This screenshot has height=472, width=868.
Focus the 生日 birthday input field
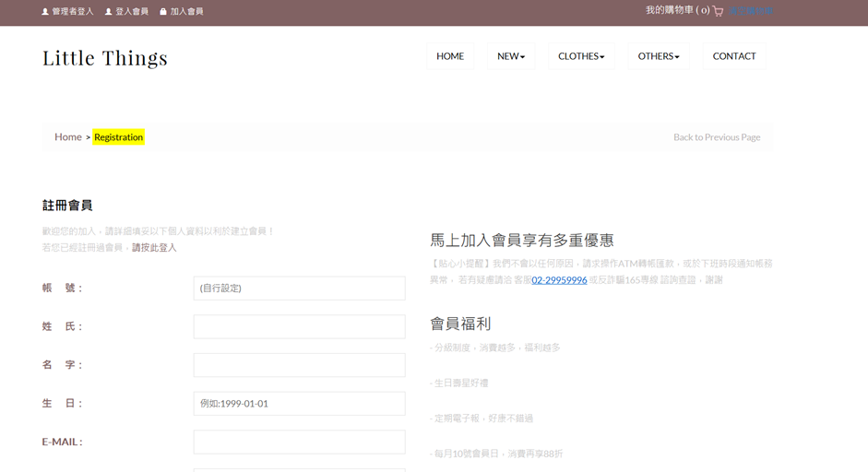point(299,404)
